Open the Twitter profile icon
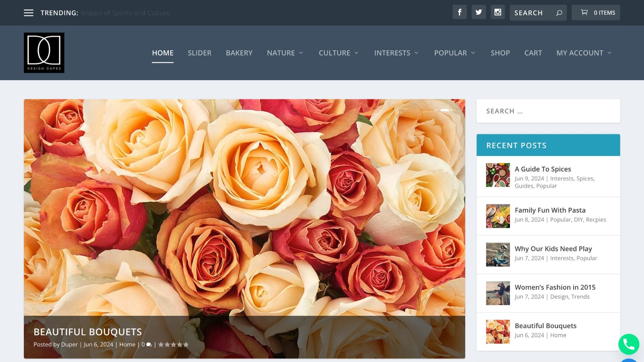The height and width of the screenshot is (362, 644). 479,12
